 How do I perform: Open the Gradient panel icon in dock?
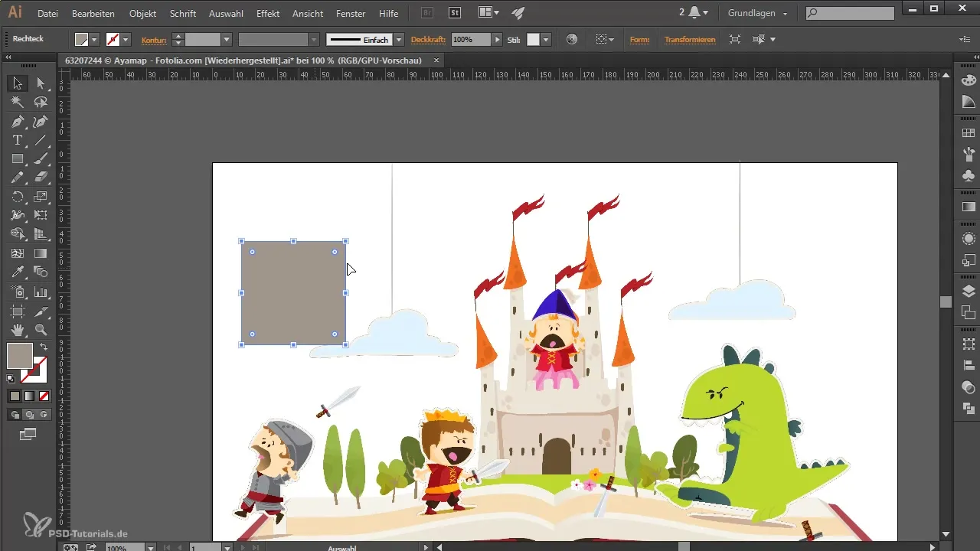pyautogui.click(x=969, y=207)
